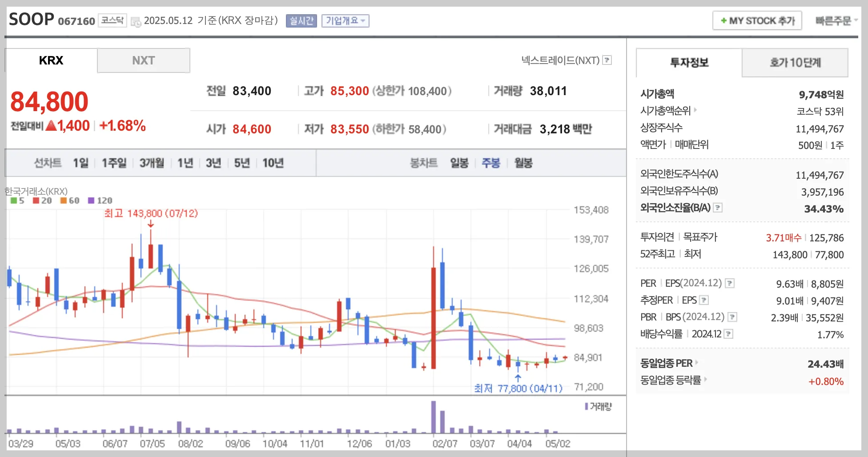Switch to the NXT tab
Image resolution: width=868 pixels, height=457 pixels.
click(144, 60)
